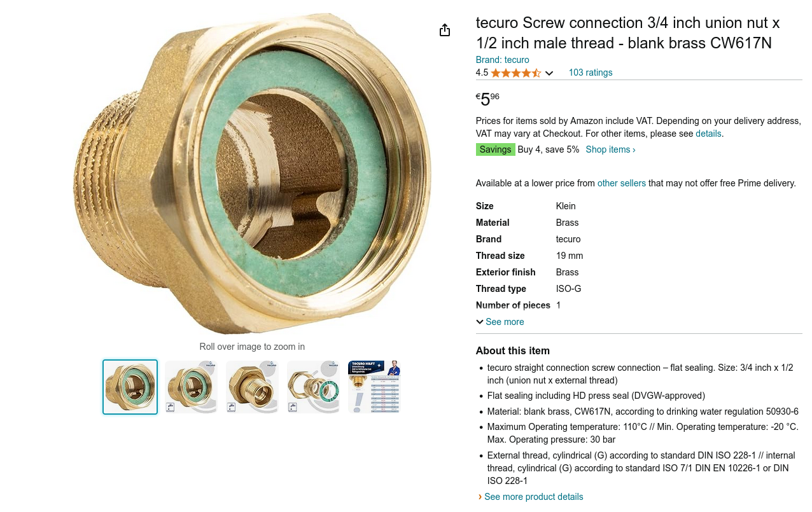Select the first selected product thumbnail
Image resolution: width=812 pixels, height=512 pixels.
coord(130,387)
